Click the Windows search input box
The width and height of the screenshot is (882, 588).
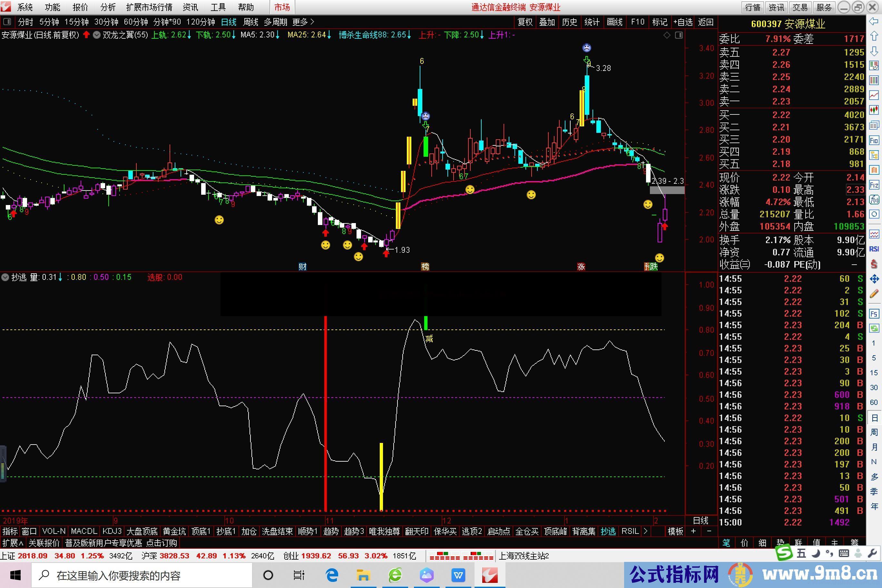tap(142, 575)
